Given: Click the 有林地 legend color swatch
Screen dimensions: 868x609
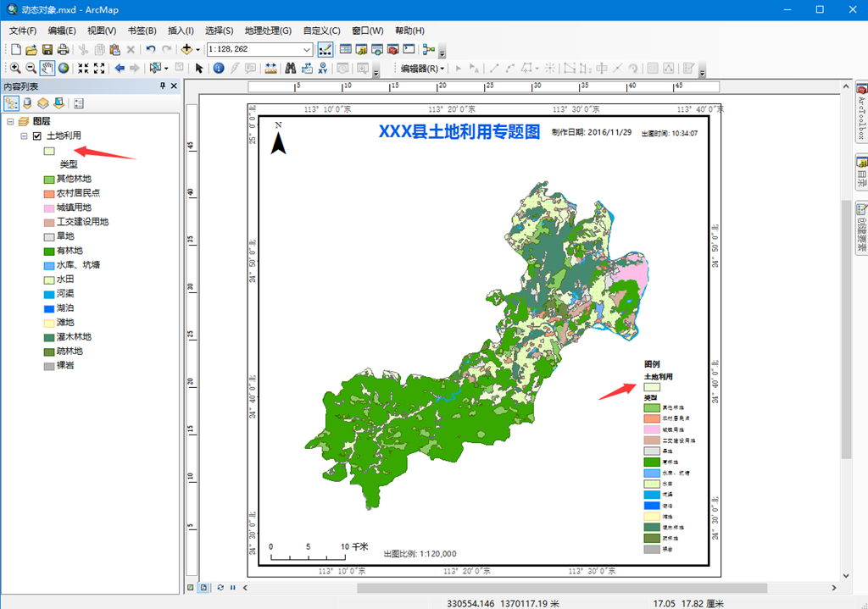Looking at the screenshot, I should pos(49,251).
